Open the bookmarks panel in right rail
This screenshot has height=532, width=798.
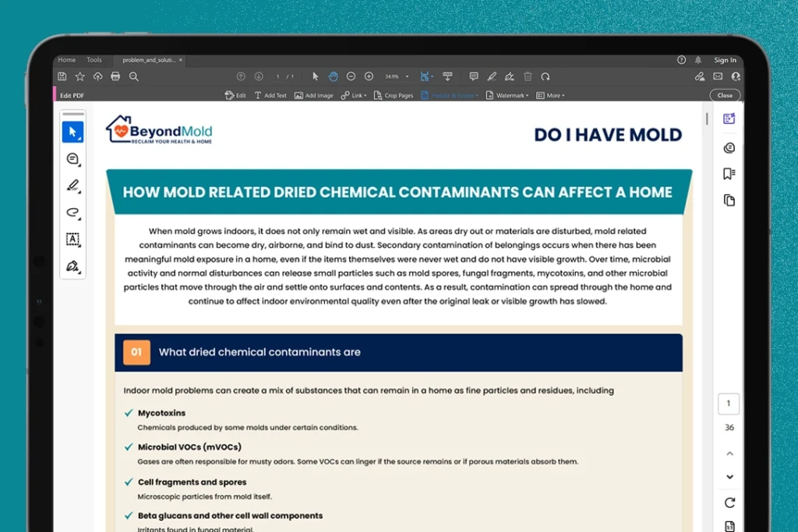point(729,174)
